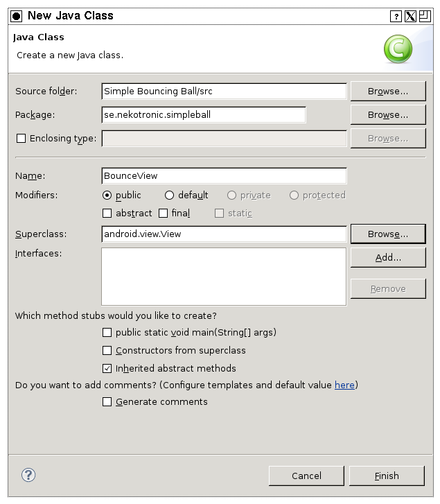The image size is (440, 504).
Task: Browse for the Package
Action: pyautogui.click(x=388, y=115)
